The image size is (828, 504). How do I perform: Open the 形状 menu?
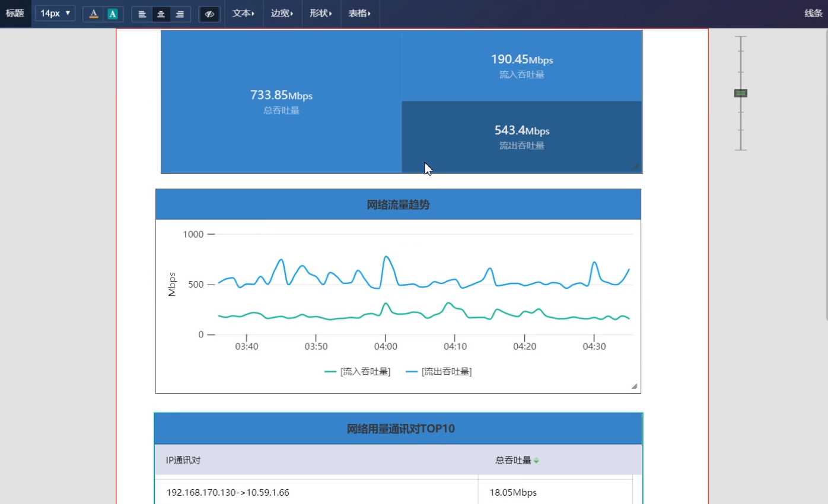pos(321,13)
